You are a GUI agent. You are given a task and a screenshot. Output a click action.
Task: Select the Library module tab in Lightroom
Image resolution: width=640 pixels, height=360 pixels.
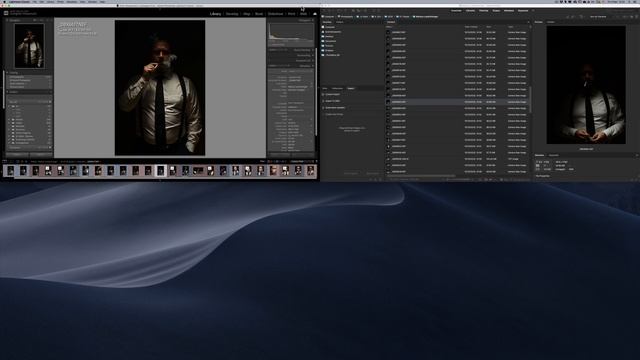point(216,14)
